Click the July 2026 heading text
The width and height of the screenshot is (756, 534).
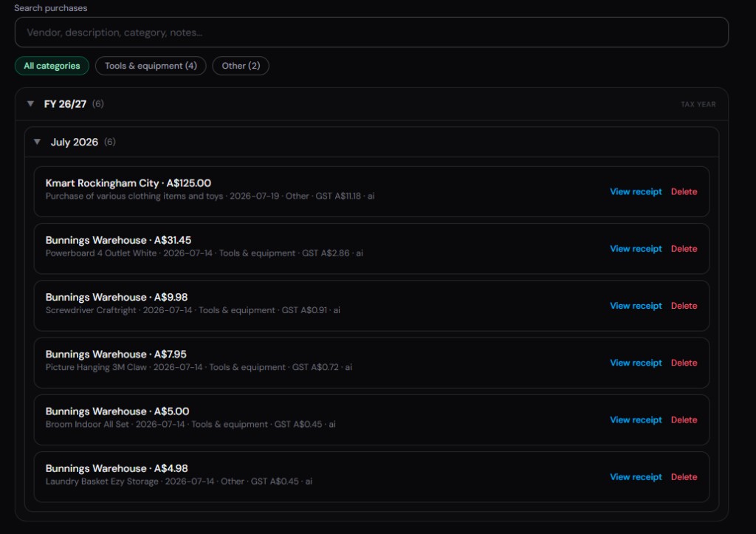click(75, 142)
